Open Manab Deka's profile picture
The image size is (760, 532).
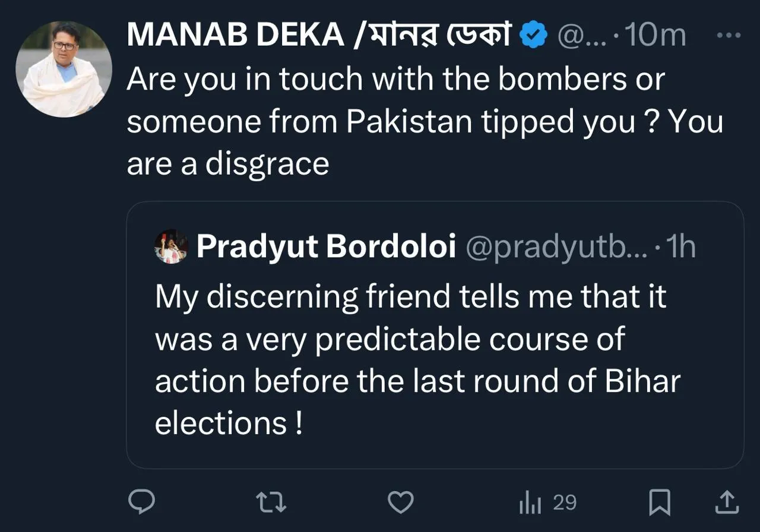pos(64,69)
